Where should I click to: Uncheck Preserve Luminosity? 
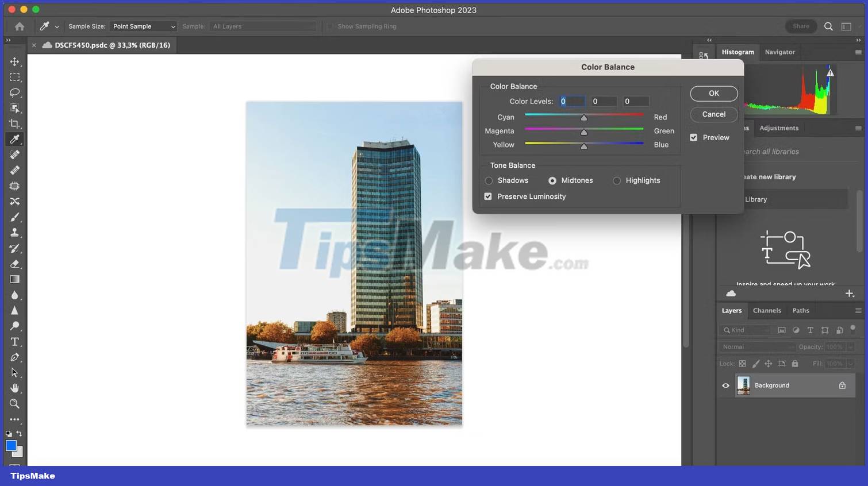pos(487,196)
